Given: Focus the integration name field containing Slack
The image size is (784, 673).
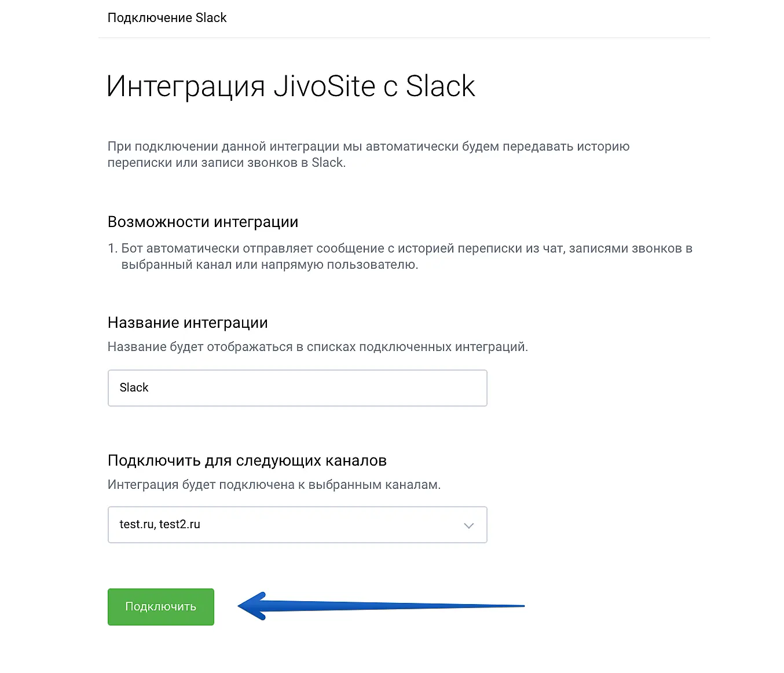Looking at the screenshot, I should 297,387.
